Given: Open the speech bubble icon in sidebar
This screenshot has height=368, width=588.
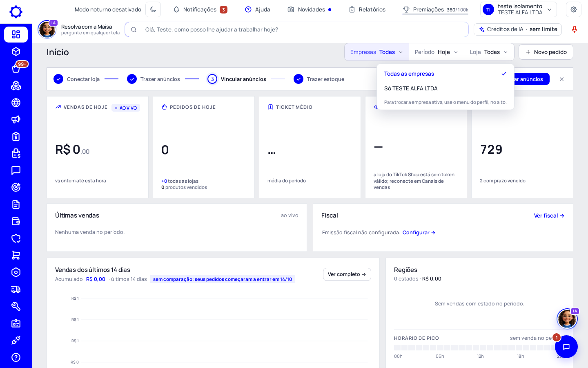Looking at the screenshot, I should pyautogui.click(x=16, y=171).
